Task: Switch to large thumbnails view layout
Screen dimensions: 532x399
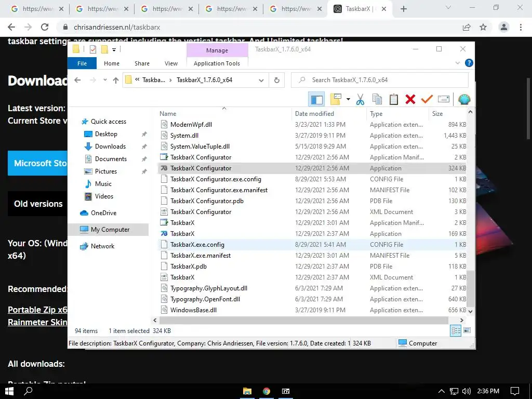Action: pos(467,330)
